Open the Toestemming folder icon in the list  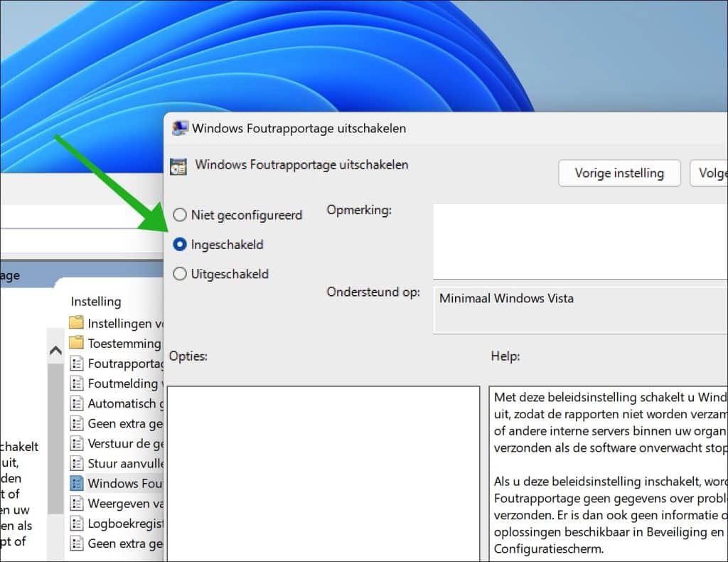[76, 343]
